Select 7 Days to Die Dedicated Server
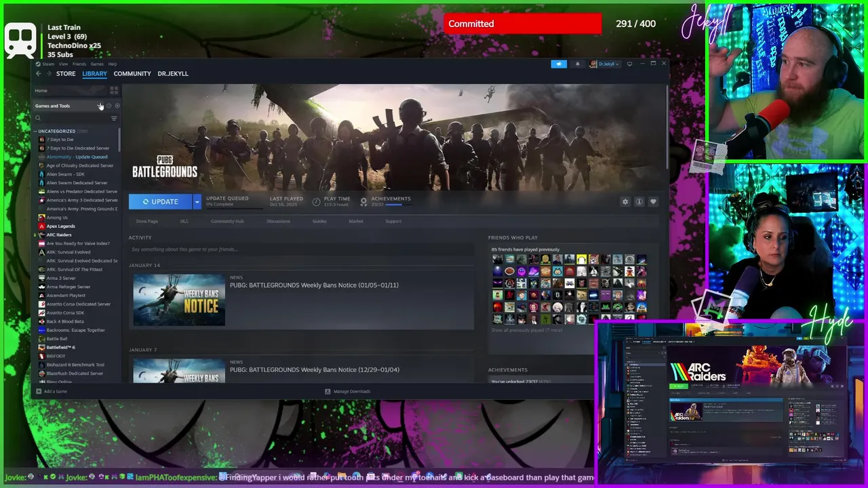Image resolution: width=868 pixels, height=488 pixels. [x=77, y=148]
